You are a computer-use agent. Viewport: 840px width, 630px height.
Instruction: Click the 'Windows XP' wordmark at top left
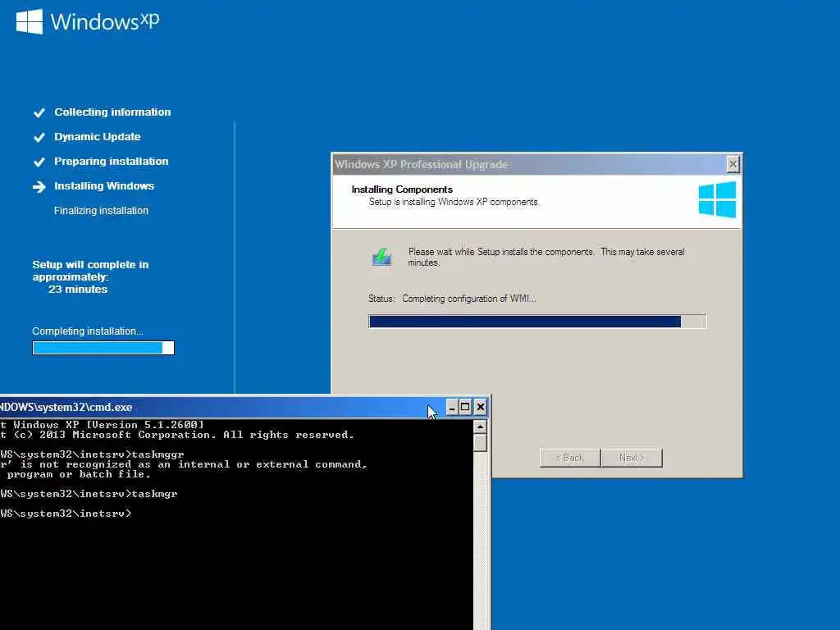coord(104,21)
